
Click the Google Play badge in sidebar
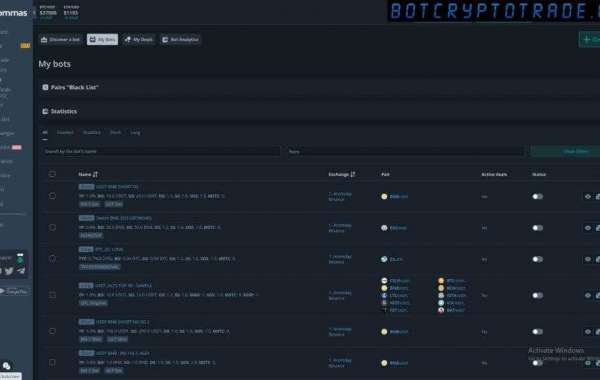(x=14, y=291)
